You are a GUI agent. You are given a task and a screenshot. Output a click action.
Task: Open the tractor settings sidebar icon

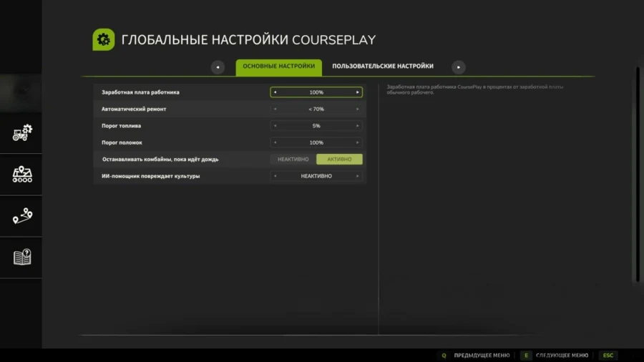tap(22, 132)
